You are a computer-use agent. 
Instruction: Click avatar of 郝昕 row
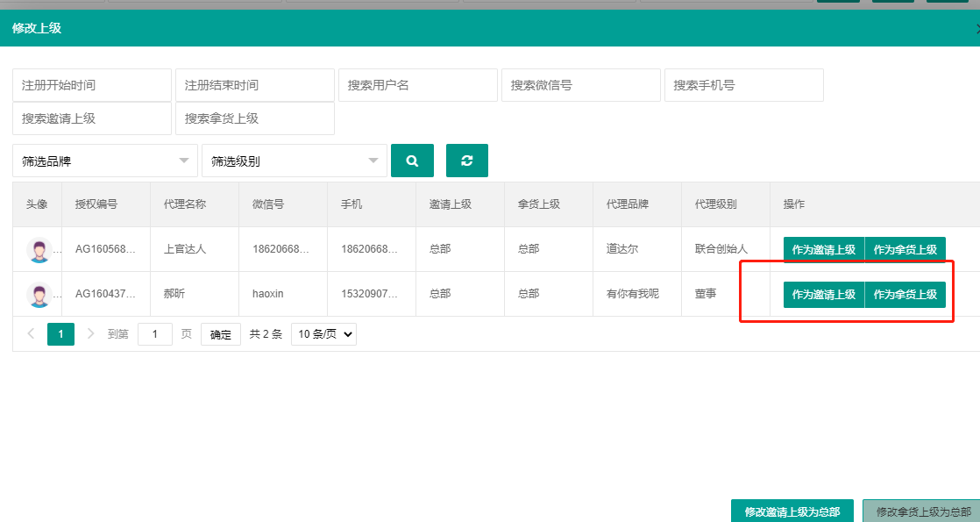click(39, 295)
